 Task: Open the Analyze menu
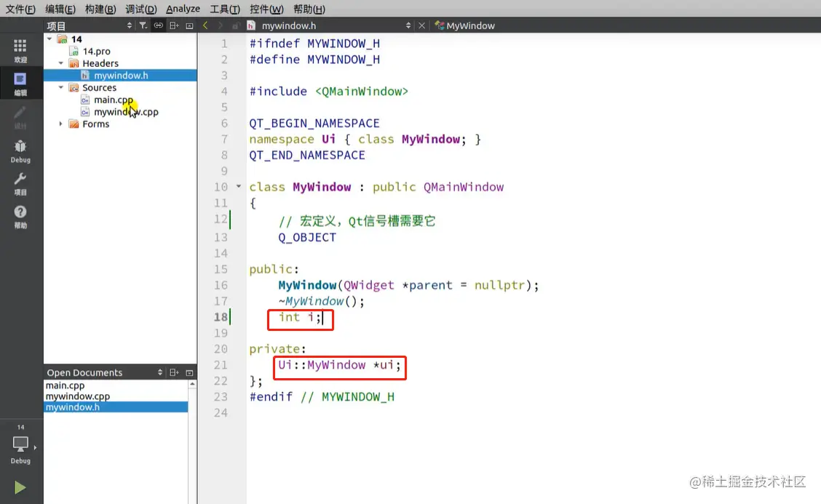(x=183, y=9)
